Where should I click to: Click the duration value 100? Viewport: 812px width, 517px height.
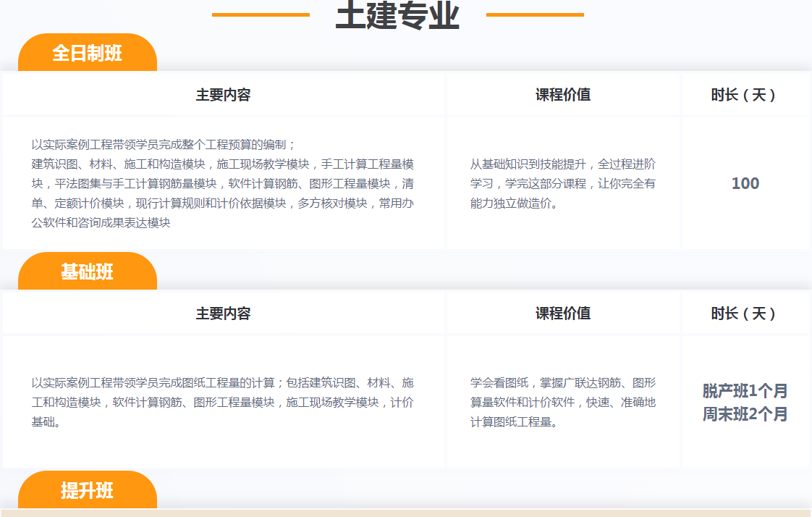point(745,184)
